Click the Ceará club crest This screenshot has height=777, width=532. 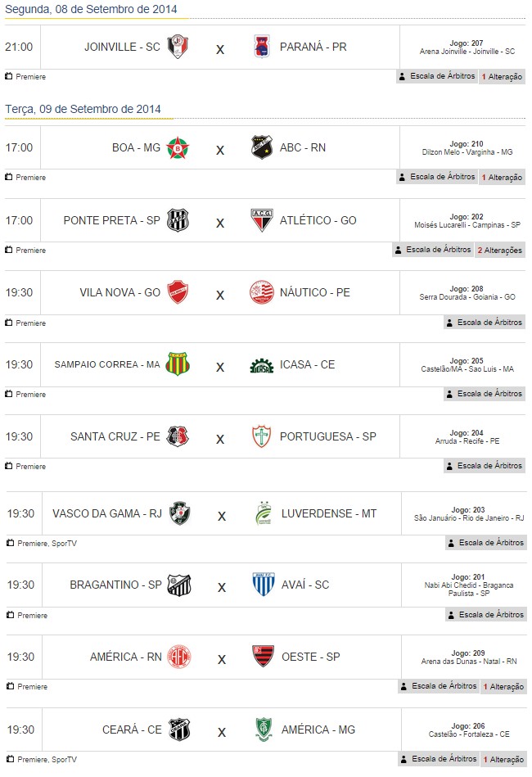179,730
